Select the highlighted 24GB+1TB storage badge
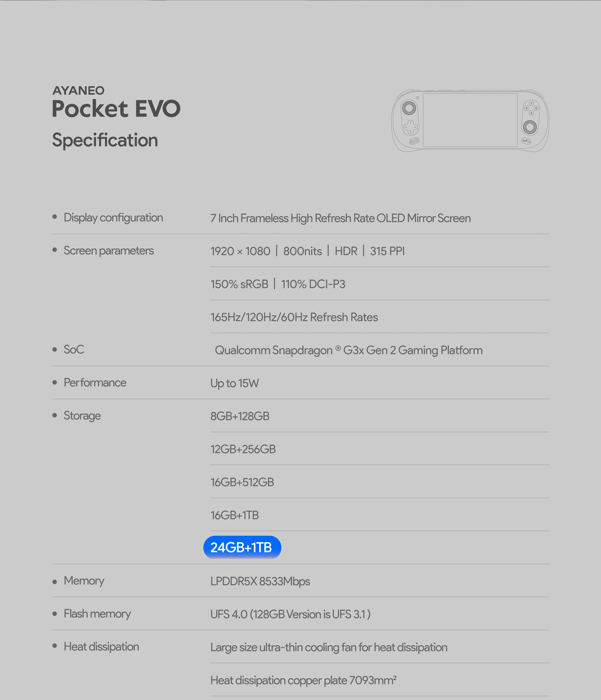The height and width of the screenshot is (700, 601). [x=242, y=547]
